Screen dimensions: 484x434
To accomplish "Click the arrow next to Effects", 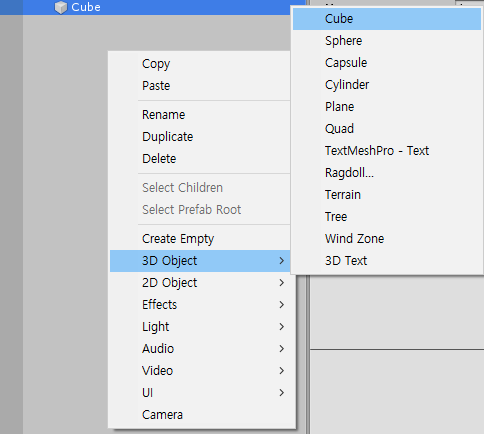I will [282, 305].
